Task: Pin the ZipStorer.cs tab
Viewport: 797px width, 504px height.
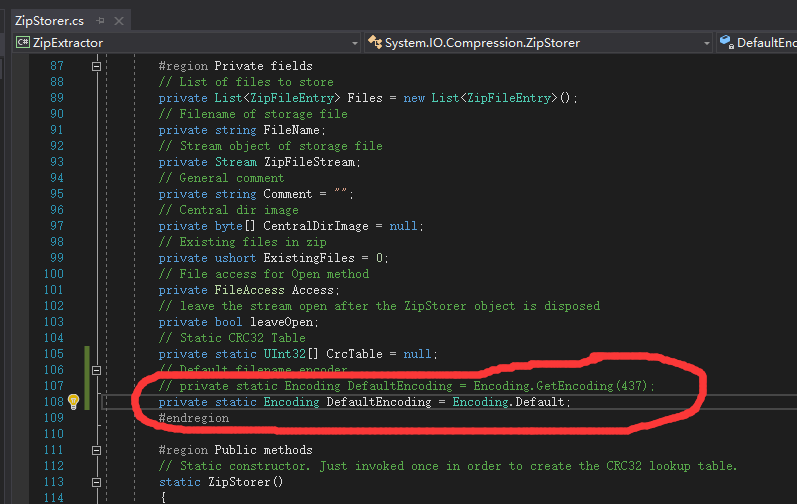Action: pos(100,21)
